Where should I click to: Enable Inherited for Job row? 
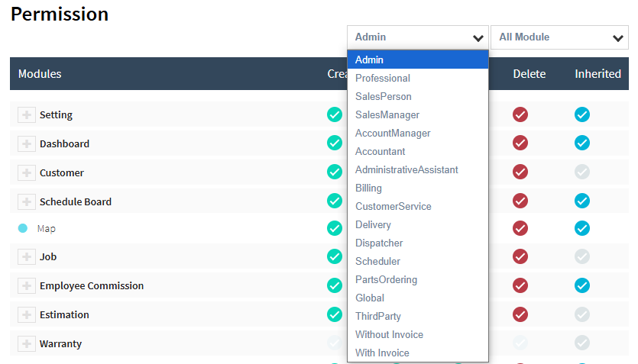coord(582,256)
